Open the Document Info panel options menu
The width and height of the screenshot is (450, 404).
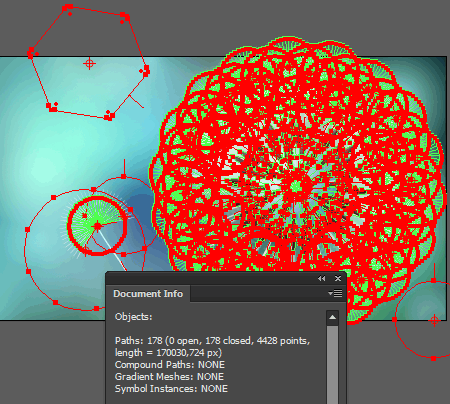335,293
